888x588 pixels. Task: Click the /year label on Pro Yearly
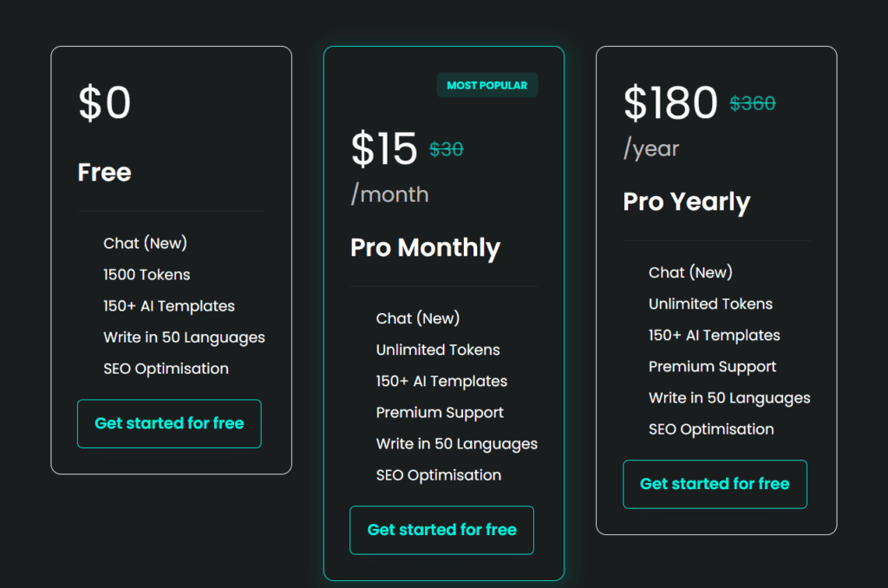(x=650, y=148)
